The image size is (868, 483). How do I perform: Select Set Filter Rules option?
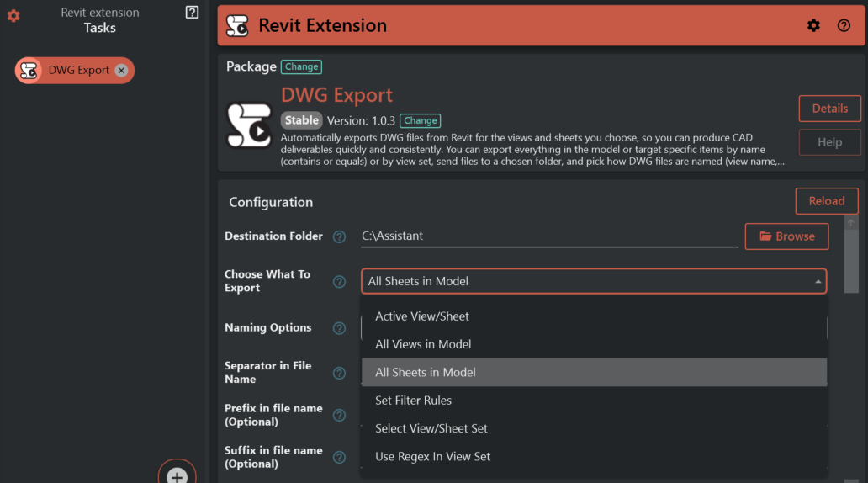point(594,401)
